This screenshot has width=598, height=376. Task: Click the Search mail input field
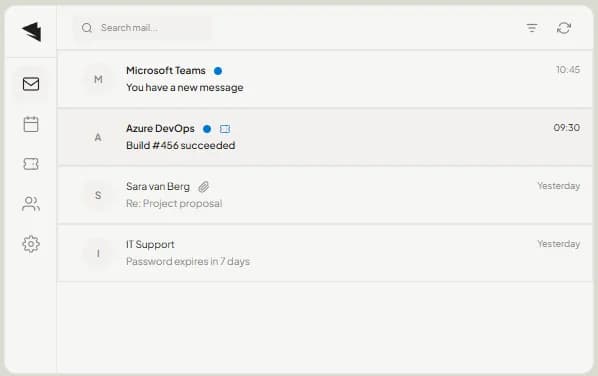click(x=143, y=28)
